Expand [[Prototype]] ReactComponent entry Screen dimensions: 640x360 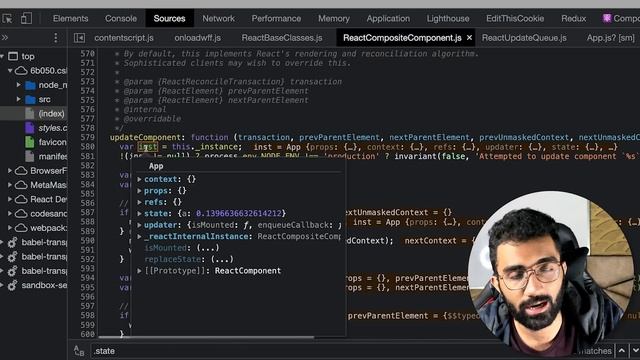(140, 271)
